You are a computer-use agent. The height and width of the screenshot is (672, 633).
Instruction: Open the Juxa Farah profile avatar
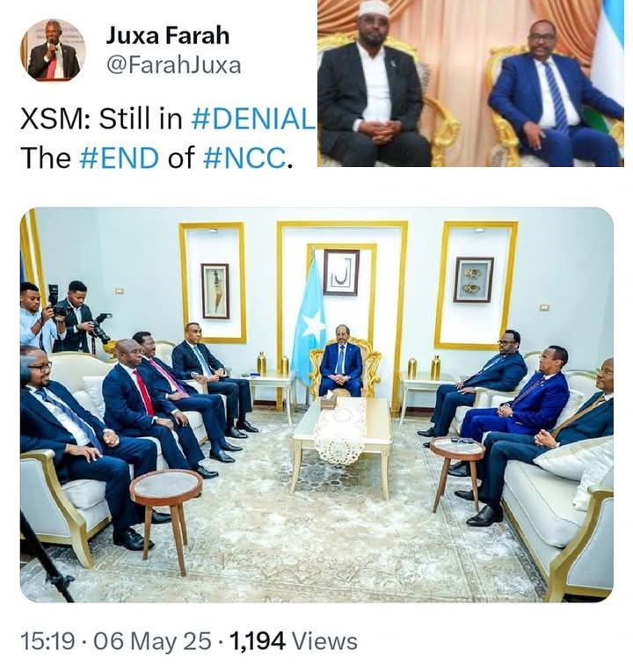click(x=53, y=50)
